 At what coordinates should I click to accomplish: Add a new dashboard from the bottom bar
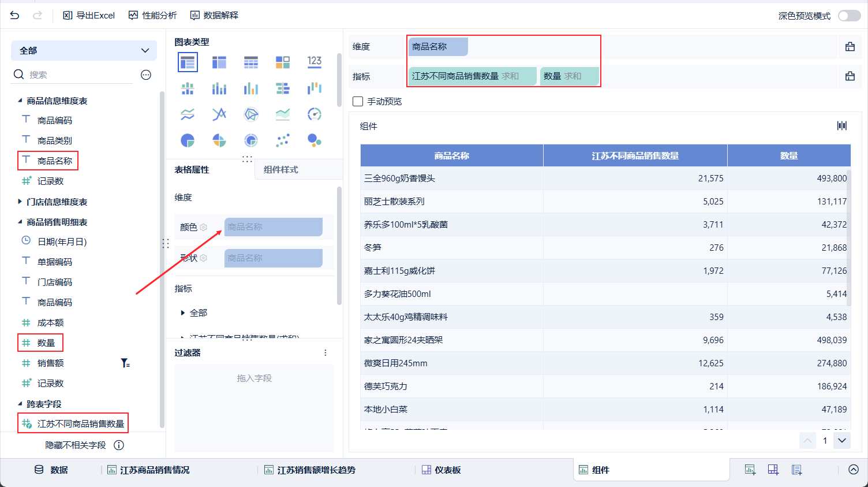point(773,470)
